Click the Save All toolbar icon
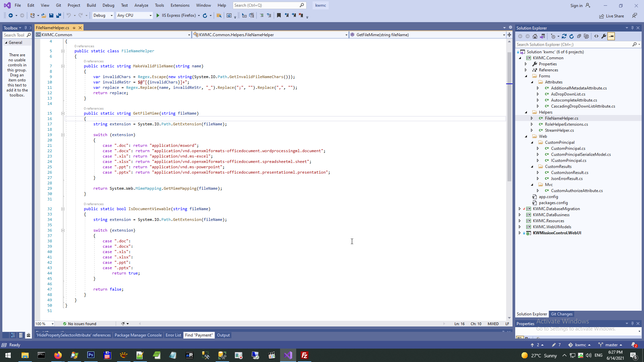Viewport: 644px width, 362px height. [59, 15]
